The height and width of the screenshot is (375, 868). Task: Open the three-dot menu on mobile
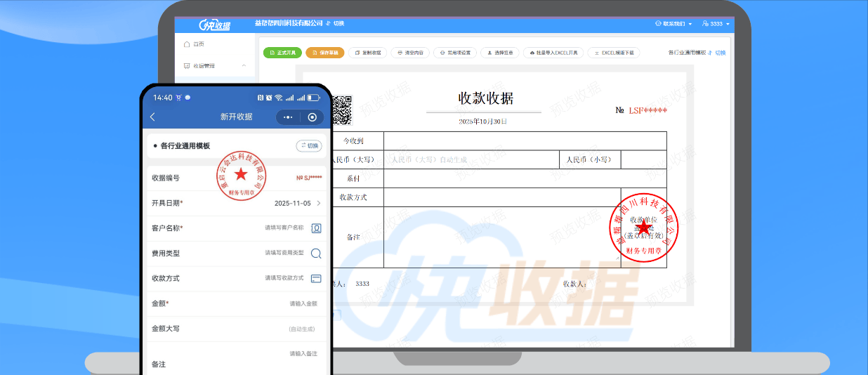(x=288, y=117)
